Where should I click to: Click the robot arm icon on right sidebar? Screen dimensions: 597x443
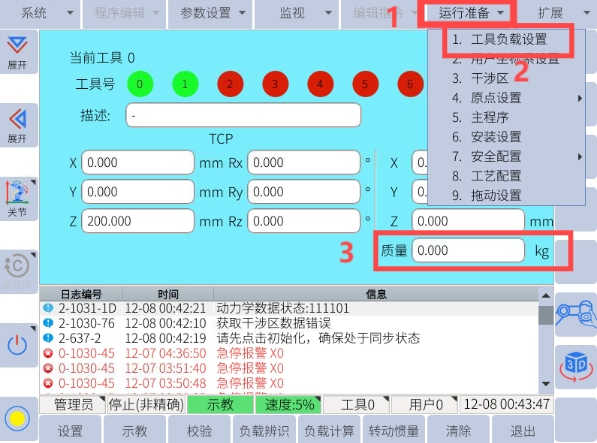576,314
